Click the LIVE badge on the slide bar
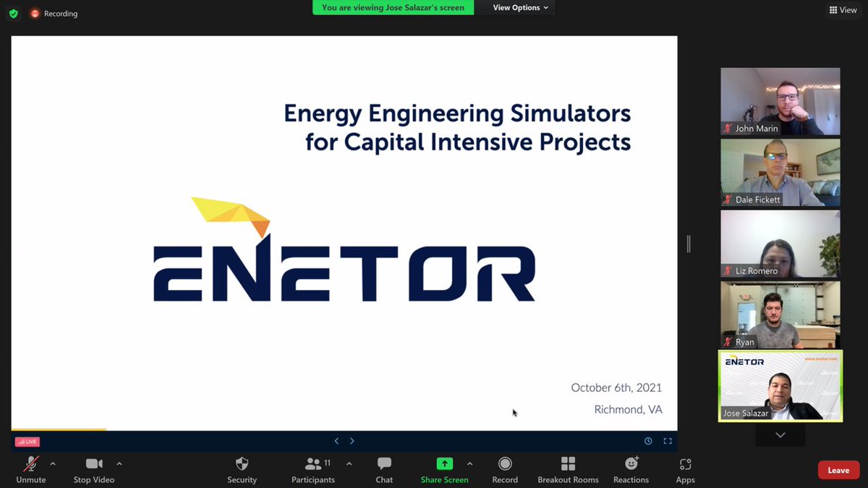868x488 pixels. (27, 442)
